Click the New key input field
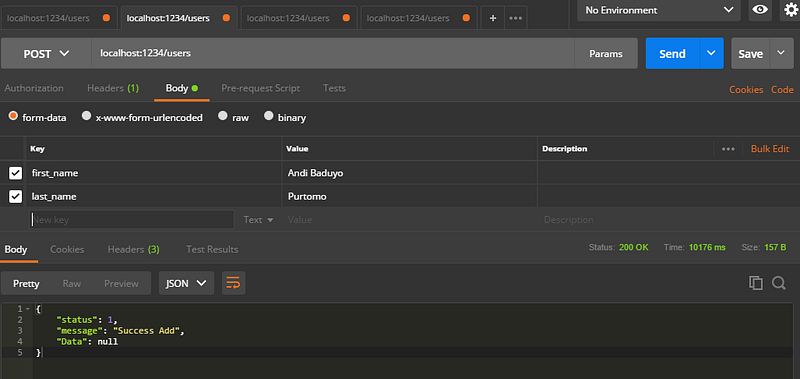800x379 pixels. (x=132, y=220)
